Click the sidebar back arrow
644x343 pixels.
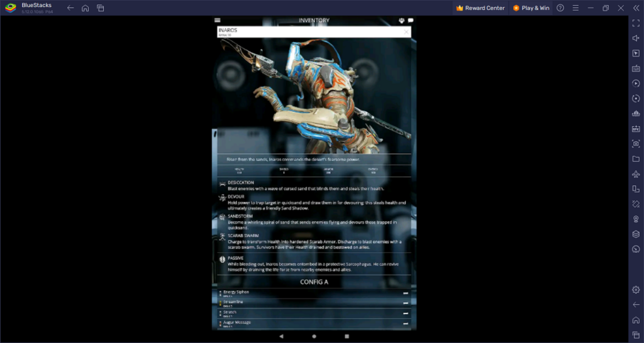pyautogui.click(x=636, y=305)
